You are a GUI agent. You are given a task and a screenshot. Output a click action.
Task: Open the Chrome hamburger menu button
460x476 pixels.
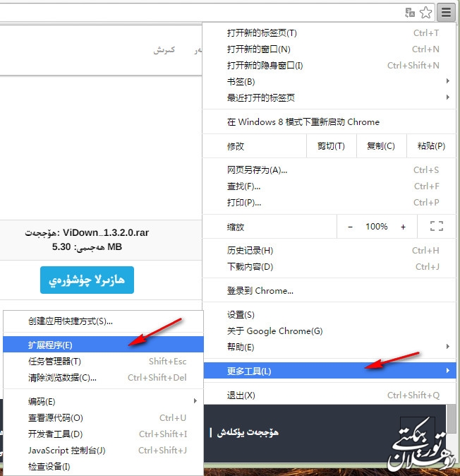pyautogui.click(x=446, y=13)
